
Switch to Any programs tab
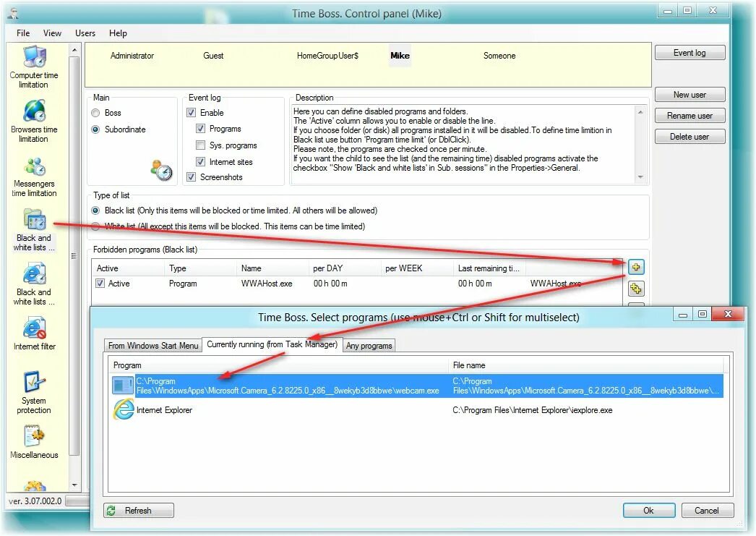pyautogui.click(x=369, y=346)
